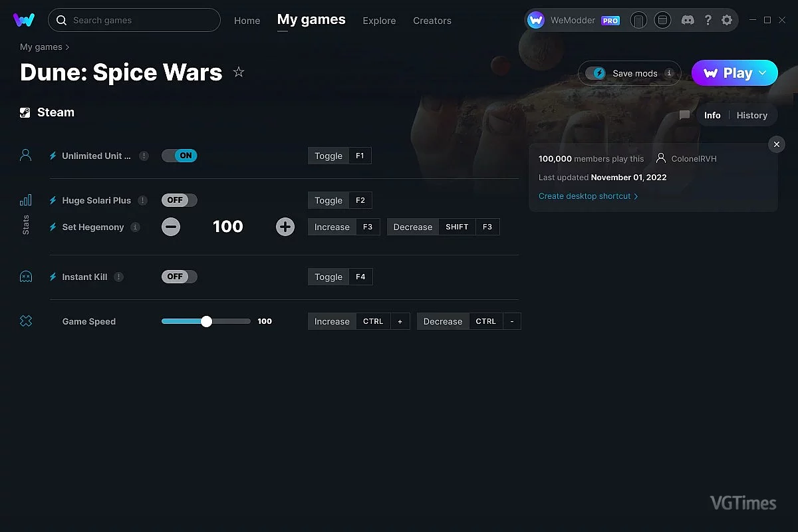Turn off Unlimited Unit toggle
Image resolution: width=798 pixels, height=532 pixels.
coord(180,156)
